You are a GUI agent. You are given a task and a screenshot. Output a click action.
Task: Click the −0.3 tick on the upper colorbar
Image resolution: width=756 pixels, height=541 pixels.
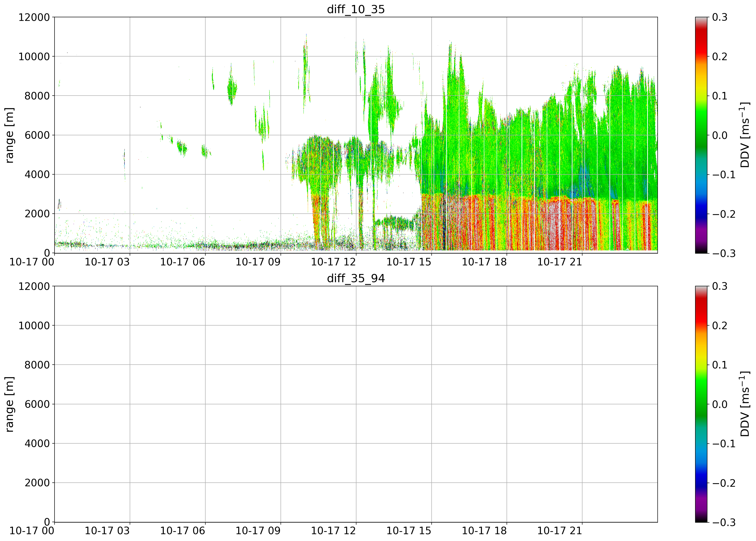pyautogui.click(x=724, y=253)
